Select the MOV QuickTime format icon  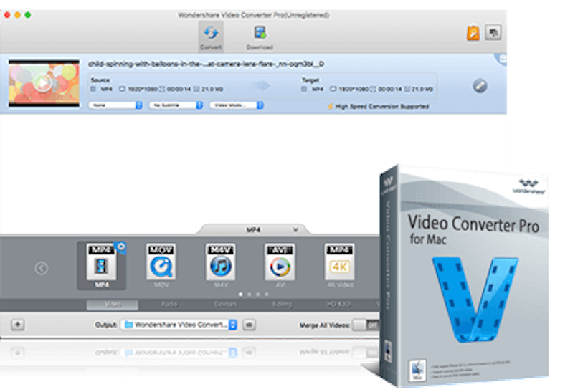161,265
